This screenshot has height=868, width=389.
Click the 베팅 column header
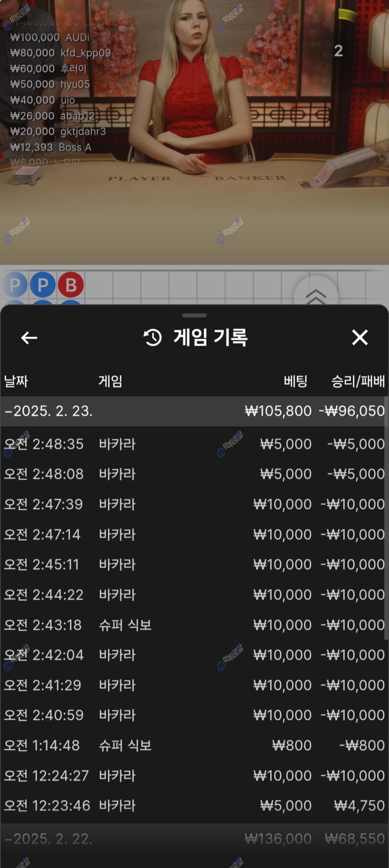click(x=296, y=381)
